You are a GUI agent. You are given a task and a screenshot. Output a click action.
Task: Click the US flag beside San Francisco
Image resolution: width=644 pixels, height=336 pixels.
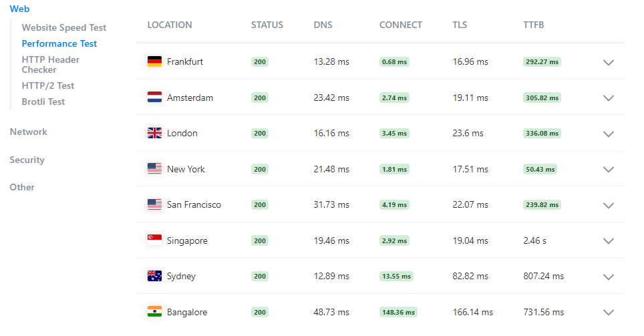pos(154,204)
